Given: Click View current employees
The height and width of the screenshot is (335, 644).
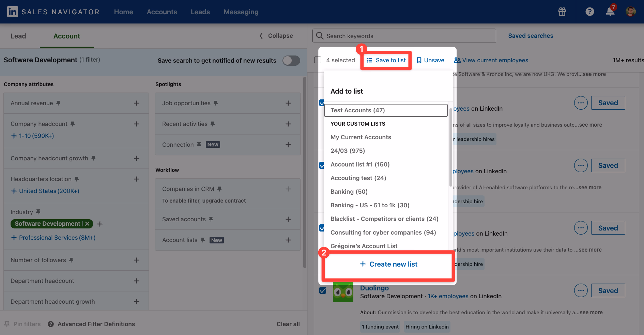Looking at the screenshot, I should coord(491,60).
